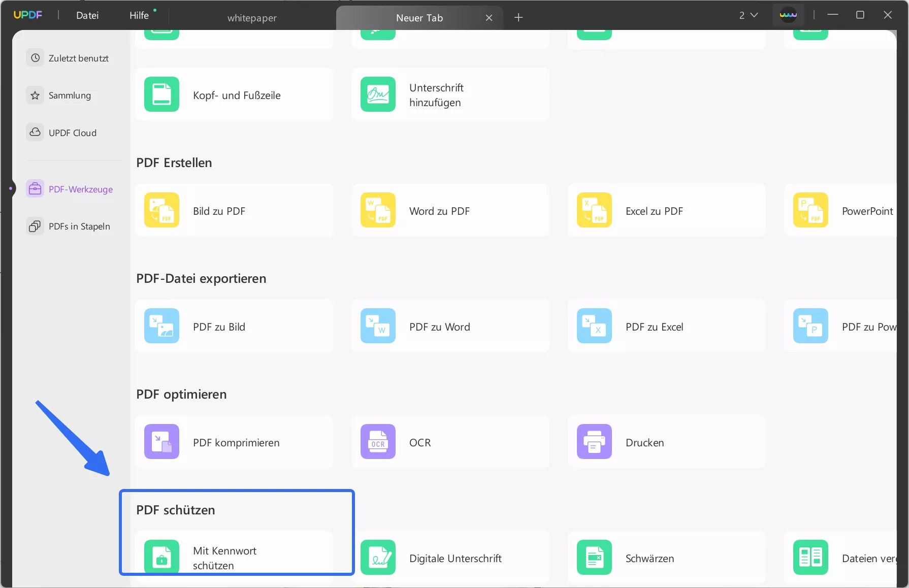Click the PDF zu Excel icon
Screen dimensions: 909x588
[594, 326]
